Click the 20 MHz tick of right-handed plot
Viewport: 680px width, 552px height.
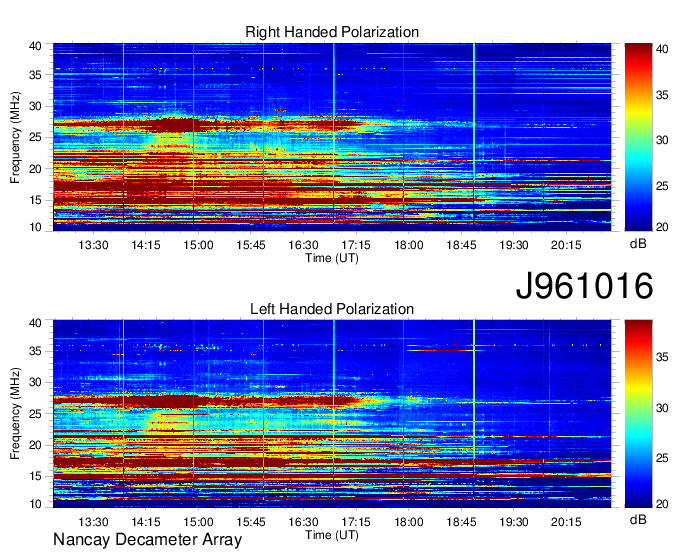click(35, 169)
